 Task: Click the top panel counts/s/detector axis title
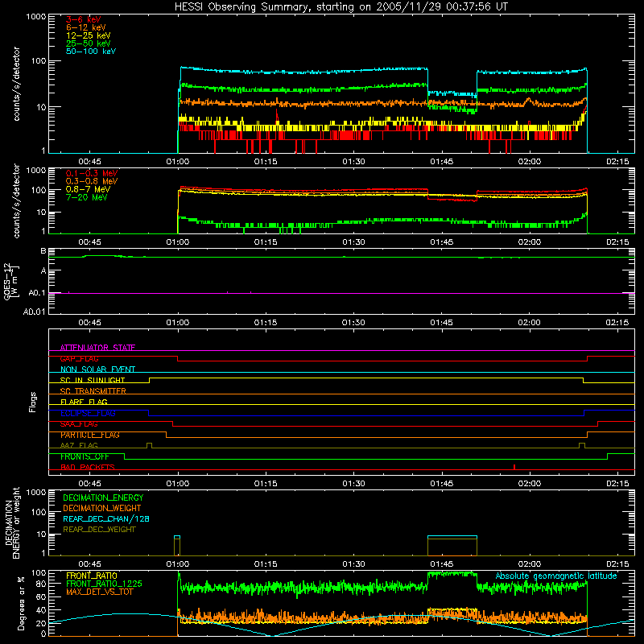point(16,84)
